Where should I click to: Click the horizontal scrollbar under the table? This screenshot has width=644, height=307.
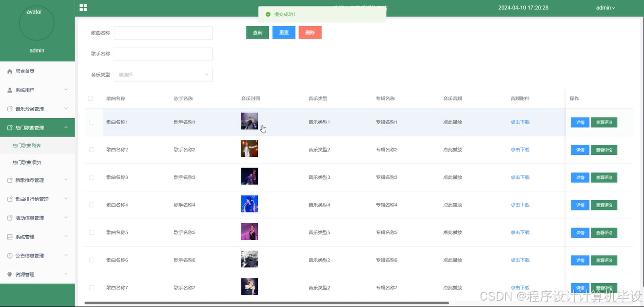pos(267,303)
